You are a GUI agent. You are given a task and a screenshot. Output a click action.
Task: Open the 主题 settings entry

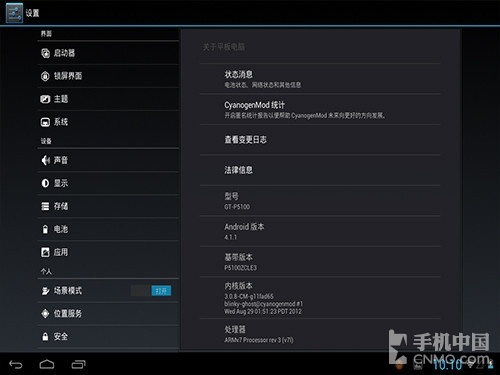coord(108,99)
